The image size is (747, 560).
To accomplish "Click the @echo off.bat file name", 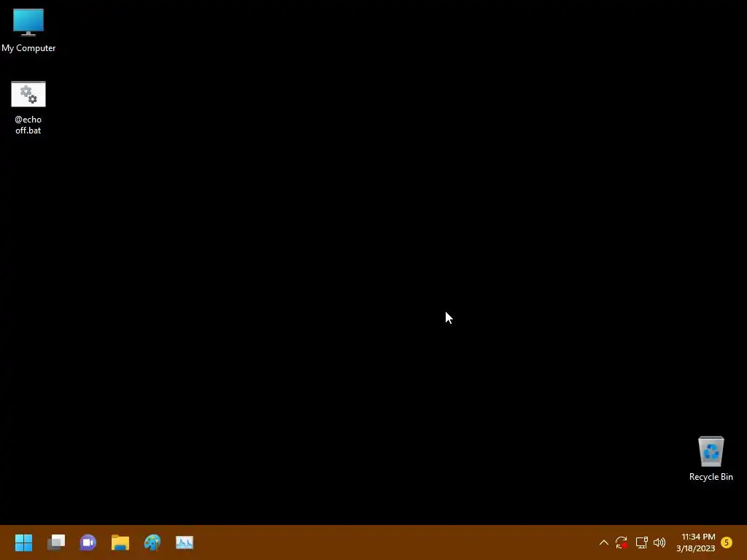I will click(x=28, y=125).
